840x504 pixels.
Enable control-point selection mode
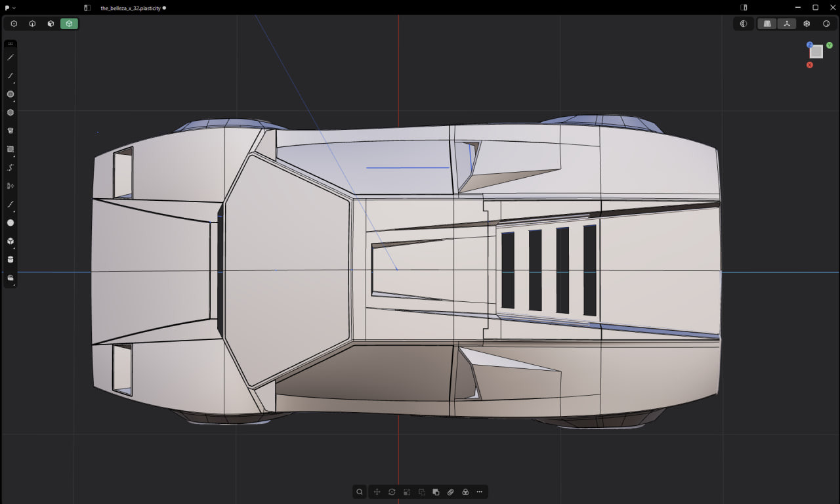click(14, 24)
